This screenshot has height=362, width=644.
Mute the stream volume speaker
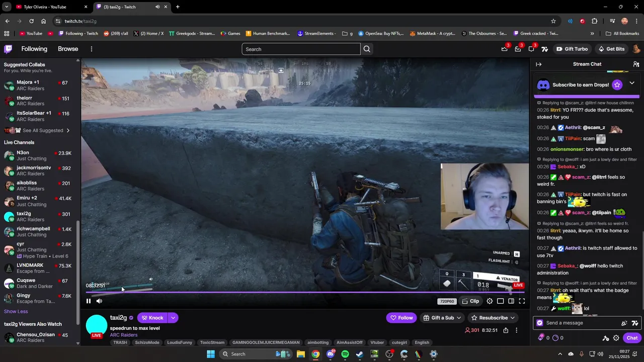click(99, 301)
